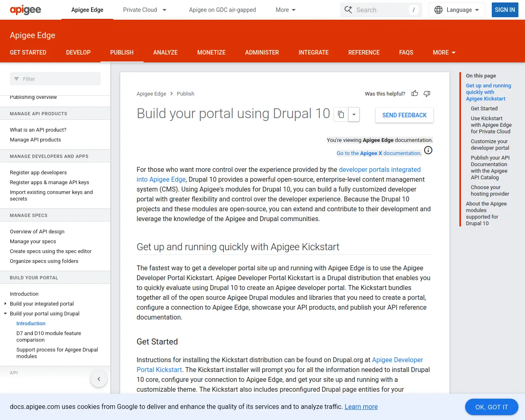The height and width of the screenshot is (420, 525).
Task: Click the filter icon in sidebar
Action: [16, 79]
